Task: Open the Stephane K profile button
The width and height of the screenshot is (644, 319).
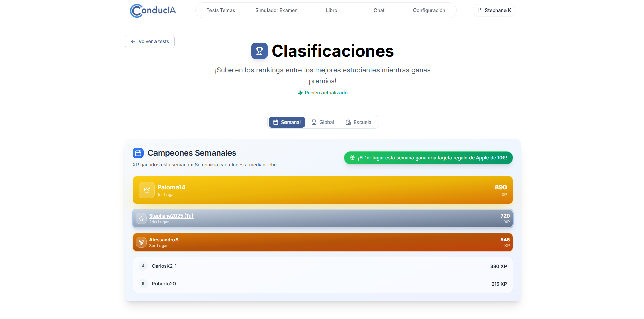Action: coord(494,10)
